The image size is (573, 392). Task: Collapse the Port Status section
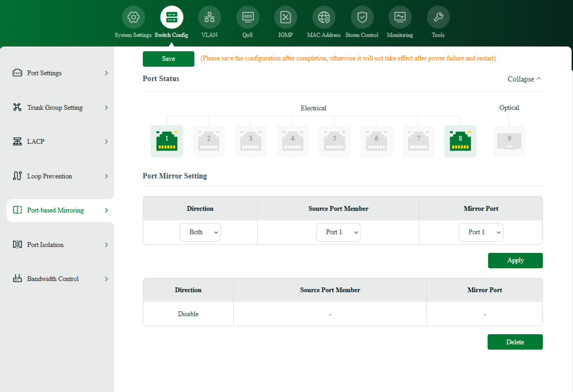pyautogui.click(x=524, y=79)
